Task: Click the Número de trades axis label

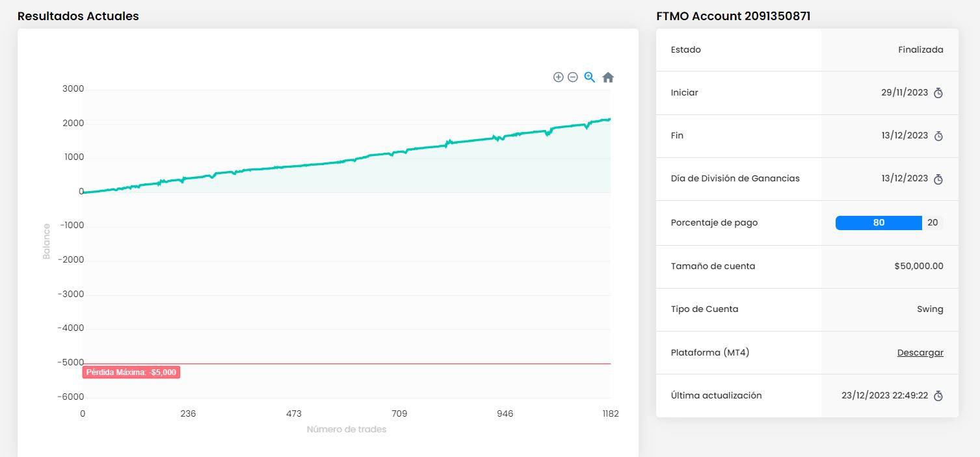Action: tap(347, 429)
